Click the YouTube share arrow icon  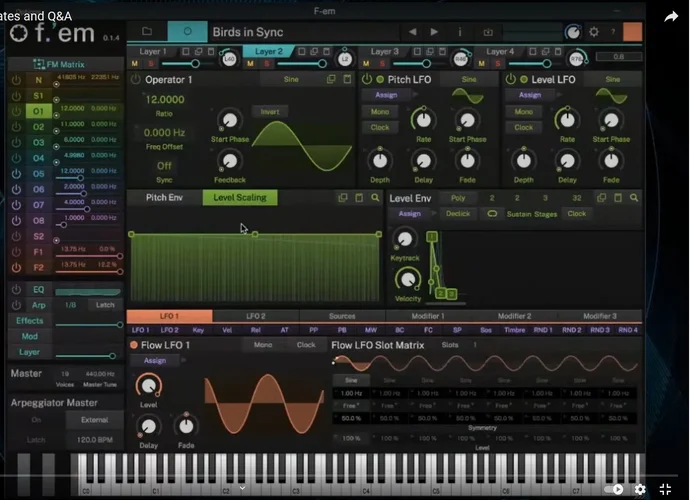click(x=671, y=17)
